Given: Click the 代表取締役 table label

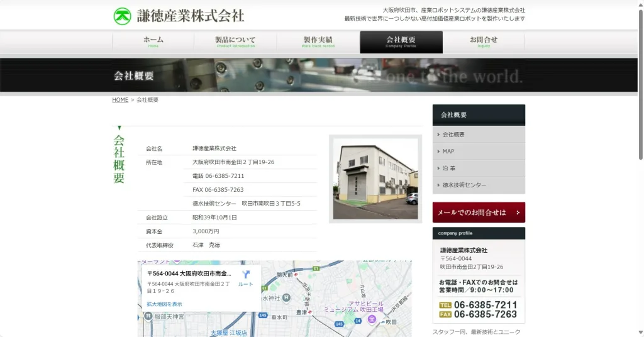Looking at the screenshot, I should (159, 245).
